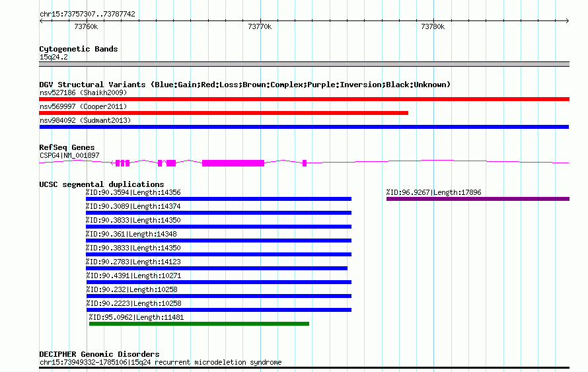Click the purple 96.9267 segmental duplication bar
The image size is (588, 372).
click(478, 199)
